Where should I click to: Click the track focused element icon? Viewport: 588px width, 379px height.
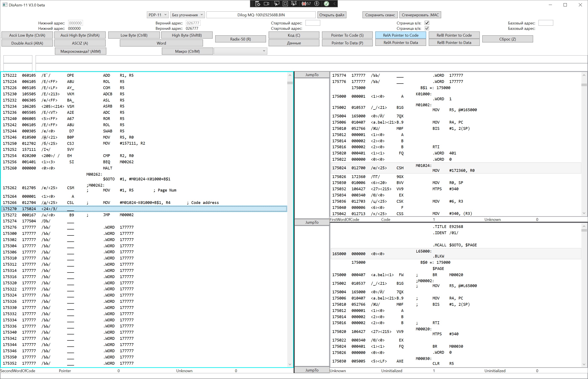click(294, 4)
